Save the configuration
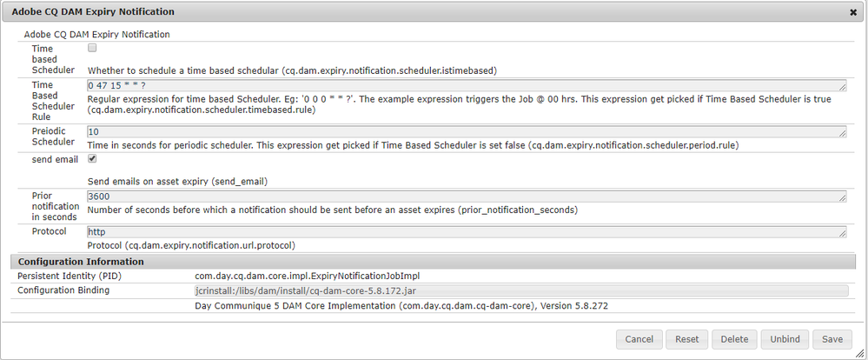 pyautogui.click(x=832, y=339)
